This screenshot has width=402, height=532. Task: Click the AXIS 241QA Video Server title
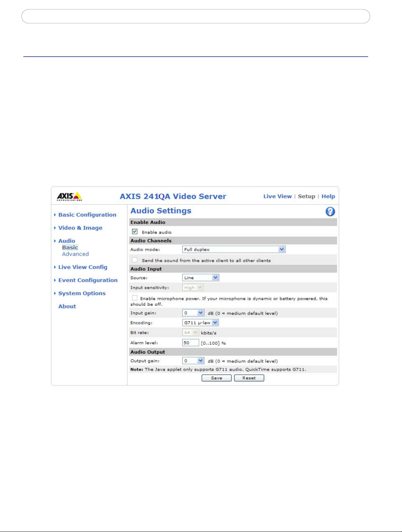pyautogui.click(x=173, y=197)
